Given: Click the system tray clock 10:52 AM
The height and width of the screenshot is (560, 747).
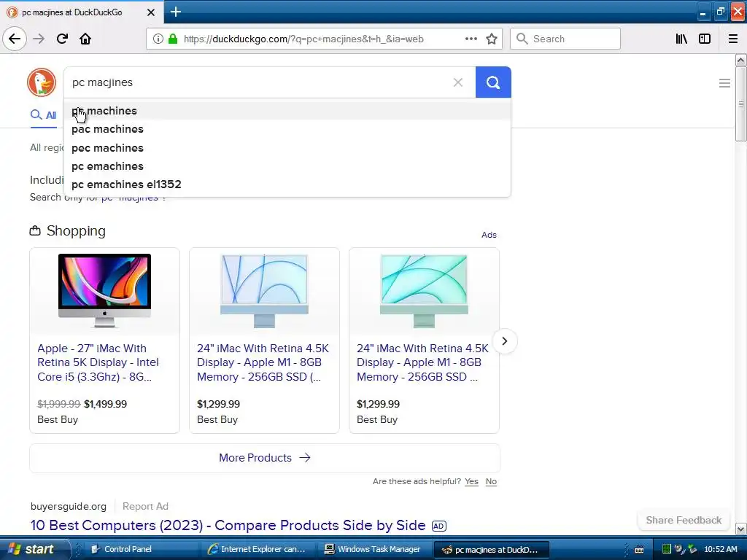Looking at the screenshot, I should click(x=720, y=549).
